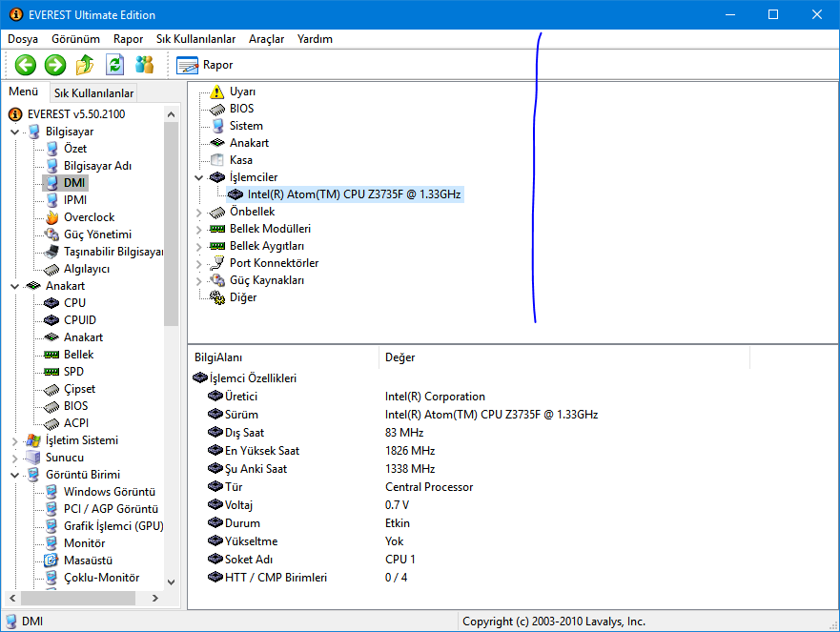This screenshot has width=840, height=632.
Task: Select EVEREST v5.50.2100 root node
Action: point(76,114)
